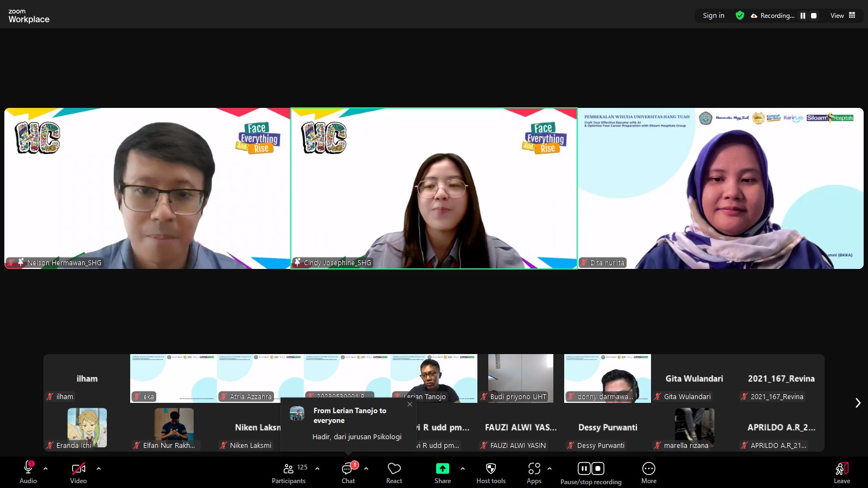Screen dimensions: 868x488
Task: Stop the recording in top bar
Action: point(814,16)
